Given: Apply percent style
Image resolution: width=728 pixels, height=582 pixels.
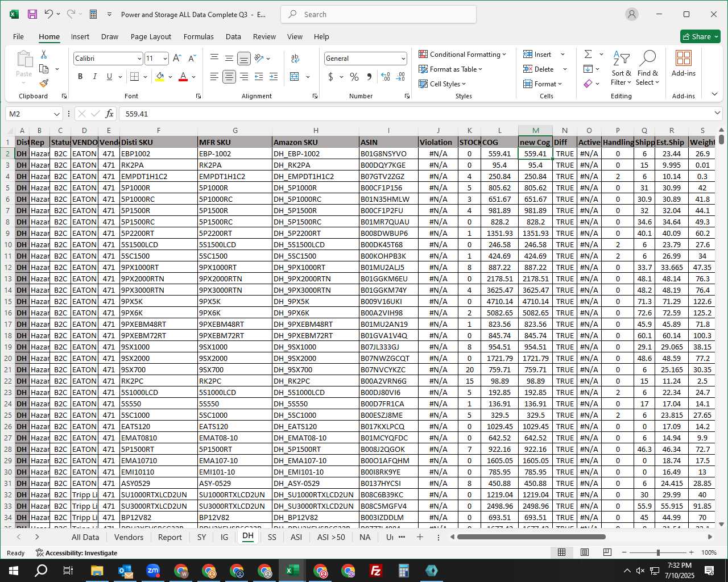Looking at the screenshot, I should [354, 76].
